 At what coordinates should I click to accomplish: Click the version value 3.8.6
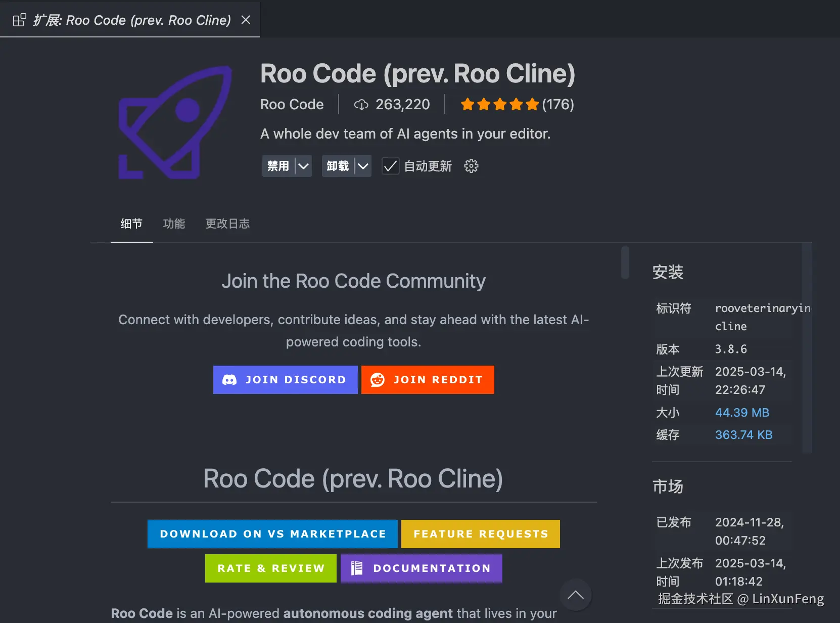click(x=731, y=349)
